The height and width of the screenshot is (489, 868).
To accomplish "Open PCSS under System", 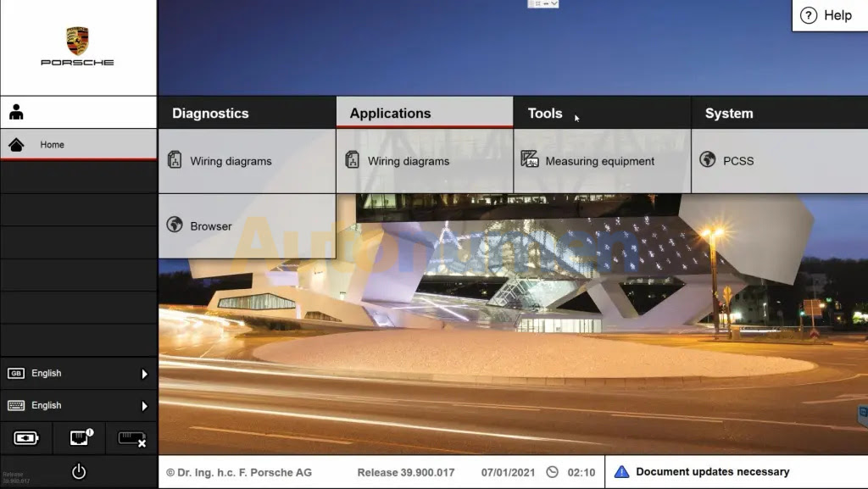I will coord(738,161).
